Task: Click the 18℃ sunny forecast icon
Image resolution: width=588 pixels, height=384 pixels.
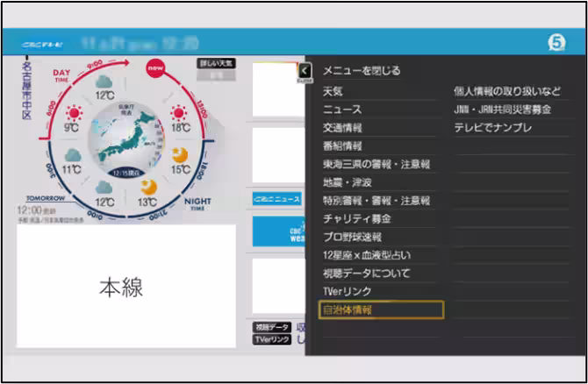Action: point(179,113)
